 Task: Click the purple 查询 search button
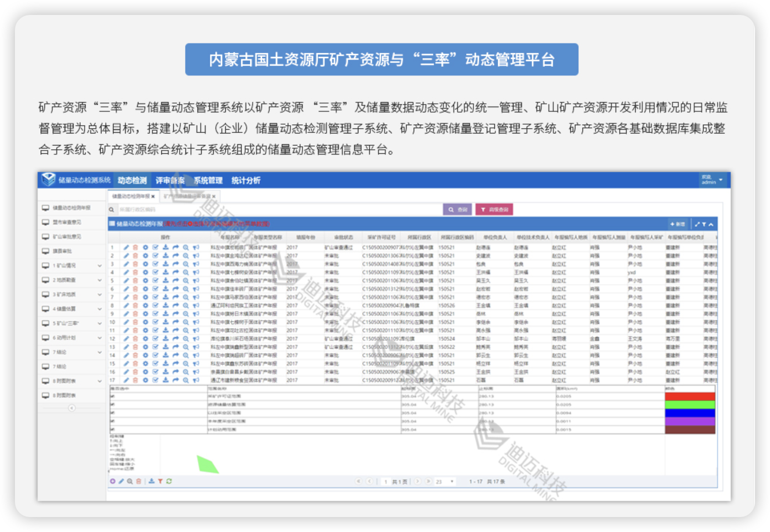point(457,210)
